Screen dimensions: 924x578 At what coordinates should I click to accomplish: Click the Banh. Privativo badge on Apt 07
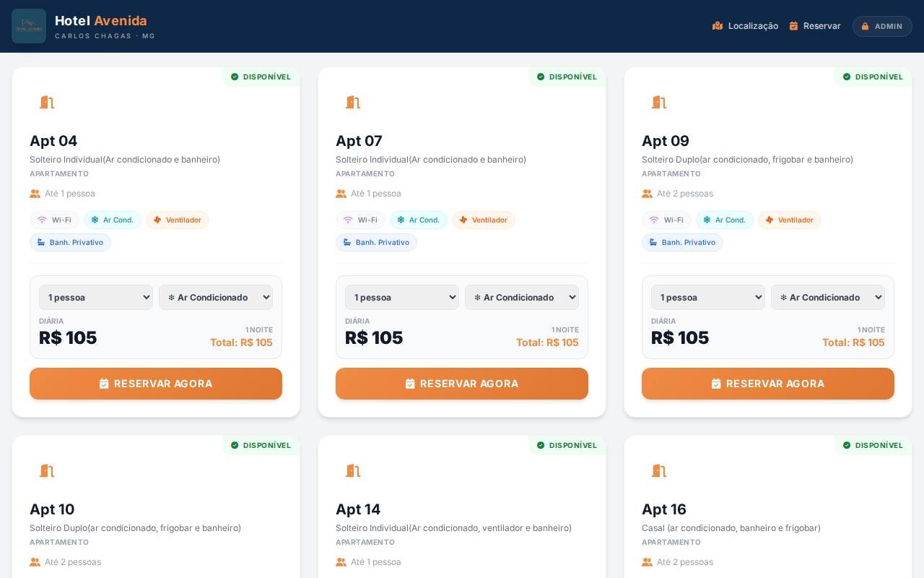point(376,242)
